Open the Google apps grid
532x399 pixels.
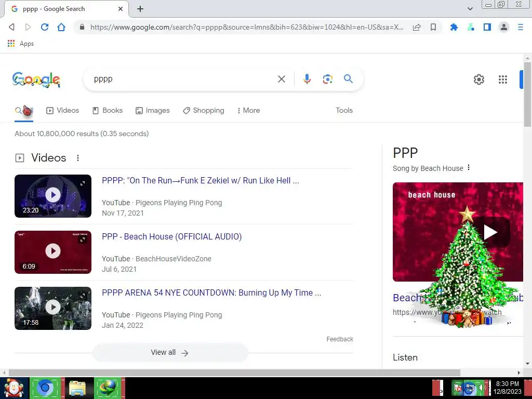tap(503, 79)
